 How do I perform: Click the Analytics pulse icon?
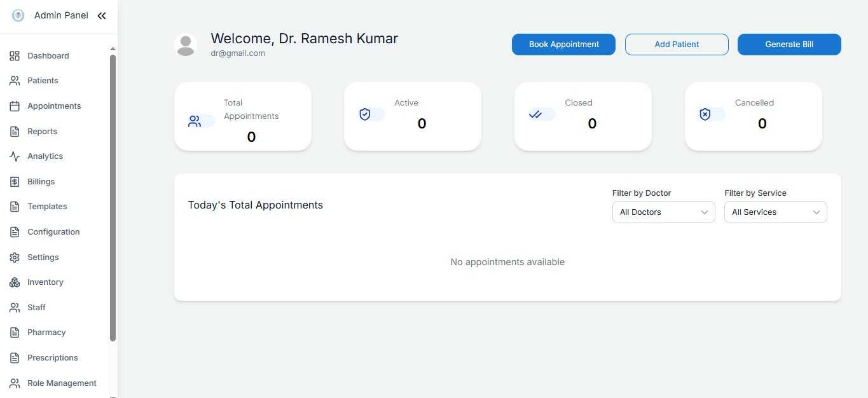(15, 156)
